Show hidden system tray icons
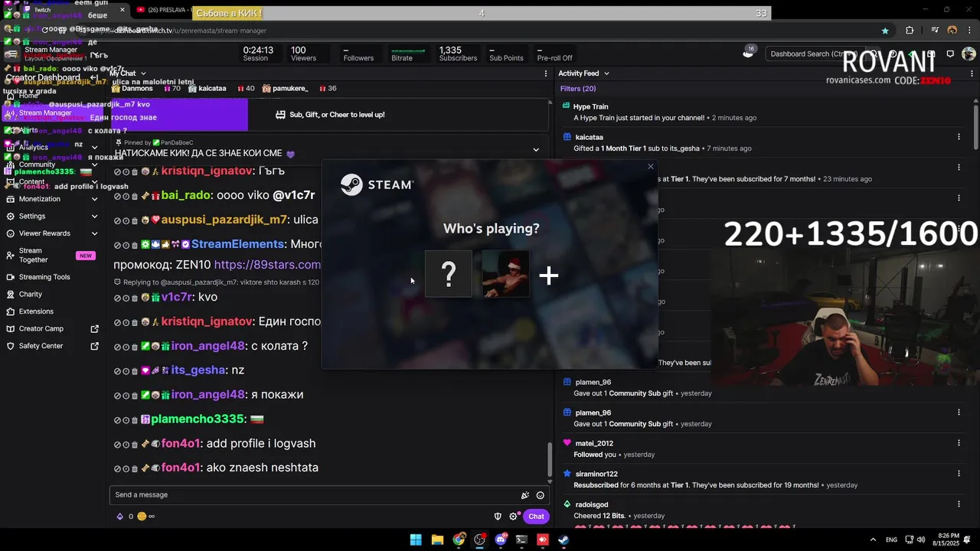 click(x=873, y=540)
